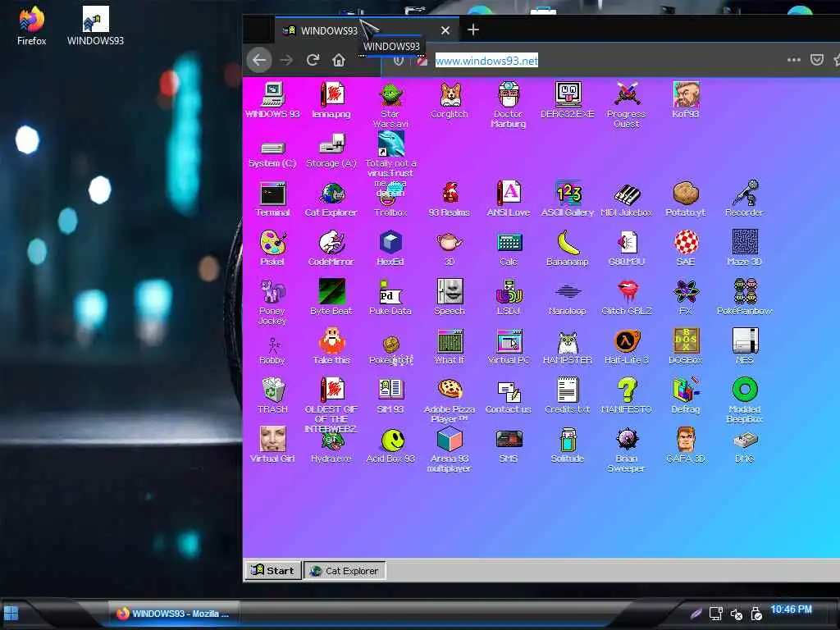Launch MIDI Jukebox icon
840x630 pixels.
[x=627, y=194]
